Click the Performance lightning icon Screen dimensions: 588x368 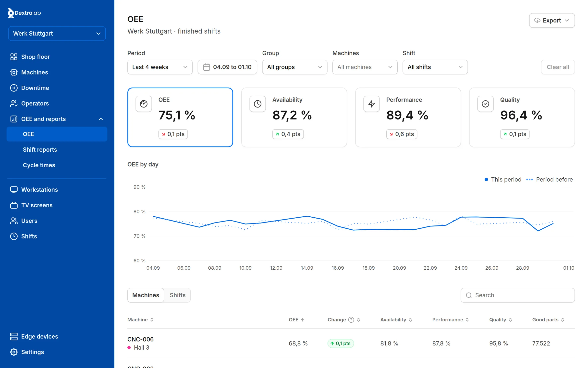point(371,104)
